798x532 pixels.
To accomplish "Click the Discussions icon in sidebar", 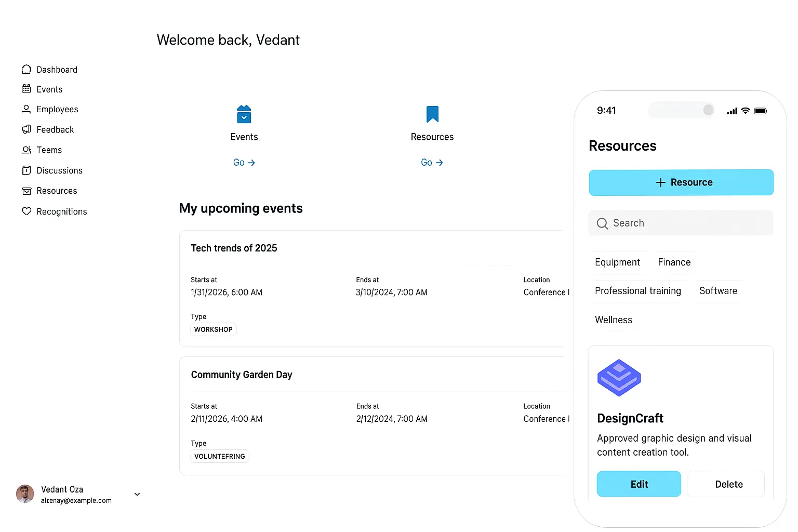I will pyautogui.click(x=26, y=170).
